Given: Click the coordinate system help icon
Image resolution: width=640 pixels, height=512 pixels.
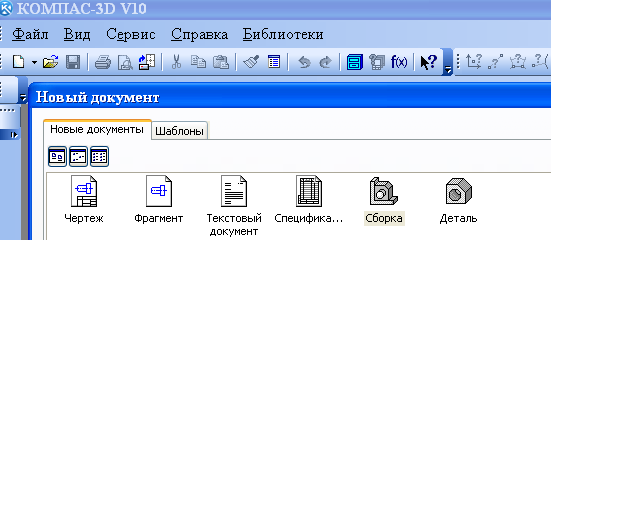Looking at the screenshot, I should 474,62.
